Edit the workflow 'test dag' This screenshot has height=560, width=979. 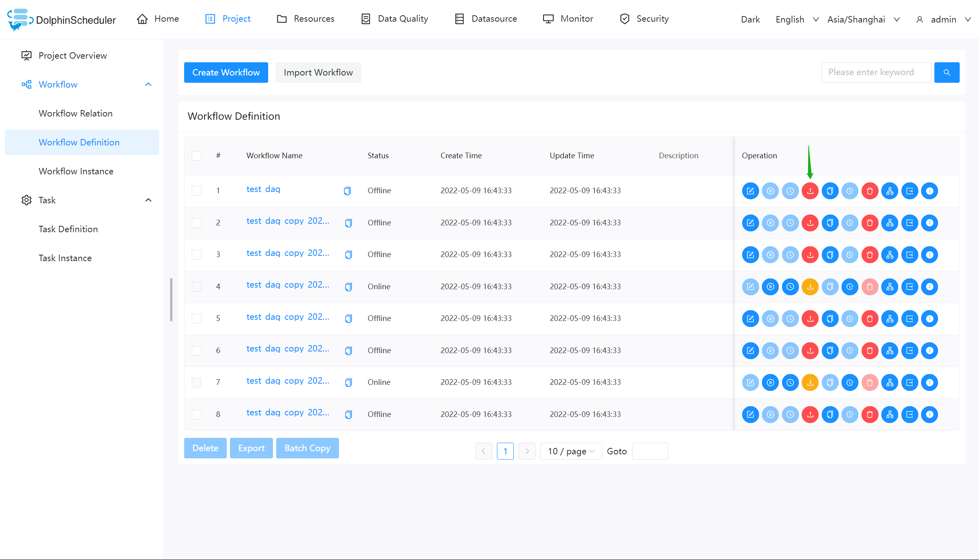pyautogui.click(x=750, y=191)
